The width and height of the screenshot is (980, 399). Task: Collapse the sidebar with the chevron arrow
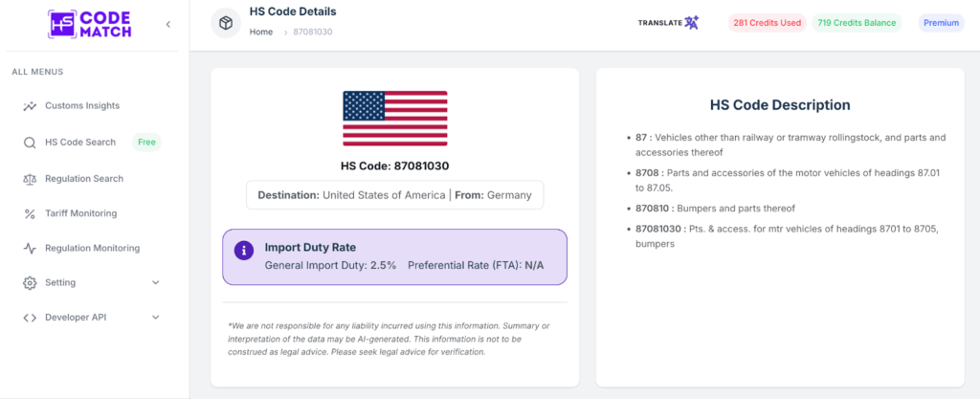tap(168, 24)
